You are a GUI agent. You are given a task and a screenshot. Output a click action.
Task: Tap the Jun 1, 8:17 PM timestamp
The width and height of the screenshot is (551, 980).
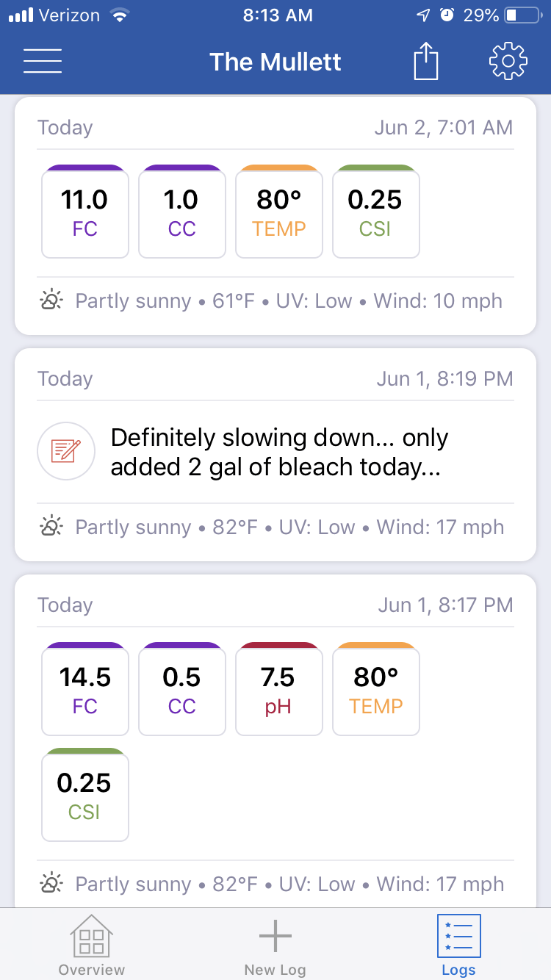[x=445, y=605]
